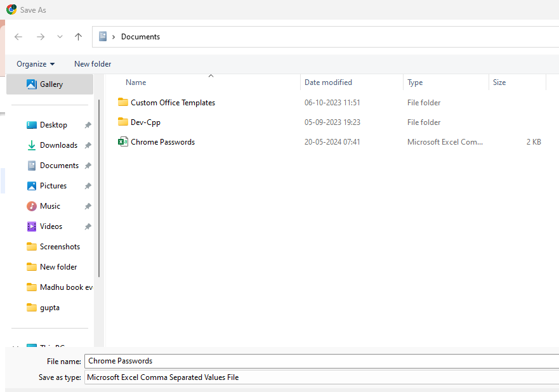Sort files by Date modified column
559x392 pixels.
tap(328, 82)
